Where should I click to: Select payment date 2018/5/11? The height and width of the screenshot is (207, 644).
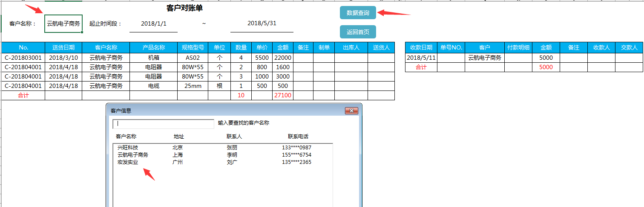[x=421, y=58]
